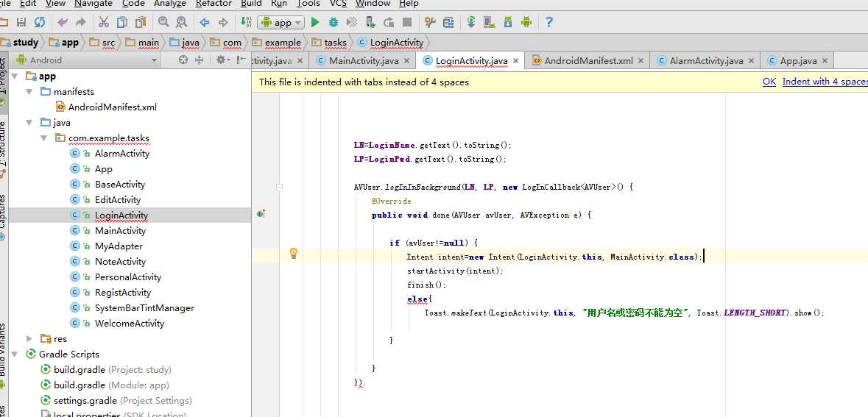Expand the res folder

(x=29, y=338)
